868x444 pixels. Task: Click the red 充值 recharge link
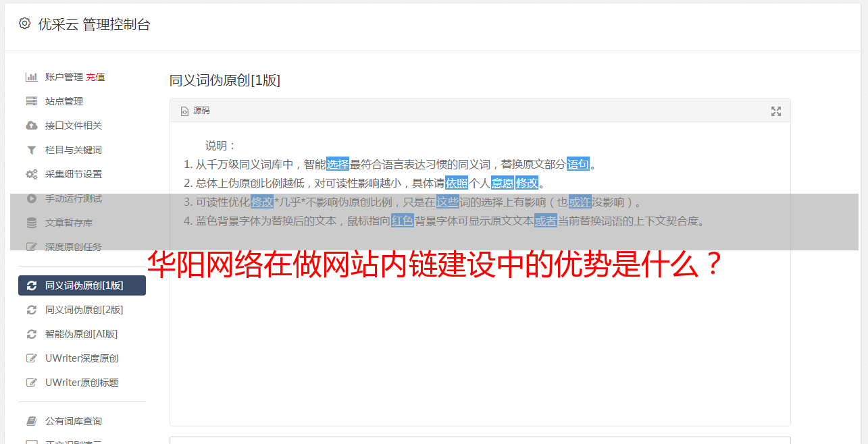95,77
